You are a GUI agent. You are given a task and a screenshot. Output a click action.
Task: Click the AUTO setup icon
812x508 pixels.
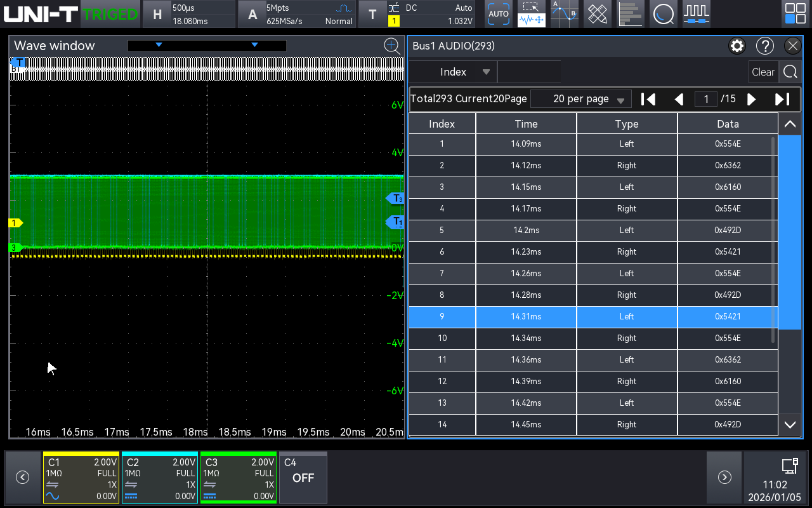[x=499, y=14]
